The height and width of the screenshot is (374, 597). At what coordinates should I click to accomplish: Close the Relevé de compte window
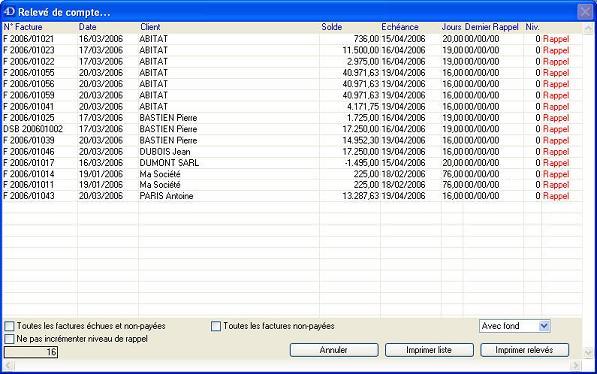click(x=586, y=12)
